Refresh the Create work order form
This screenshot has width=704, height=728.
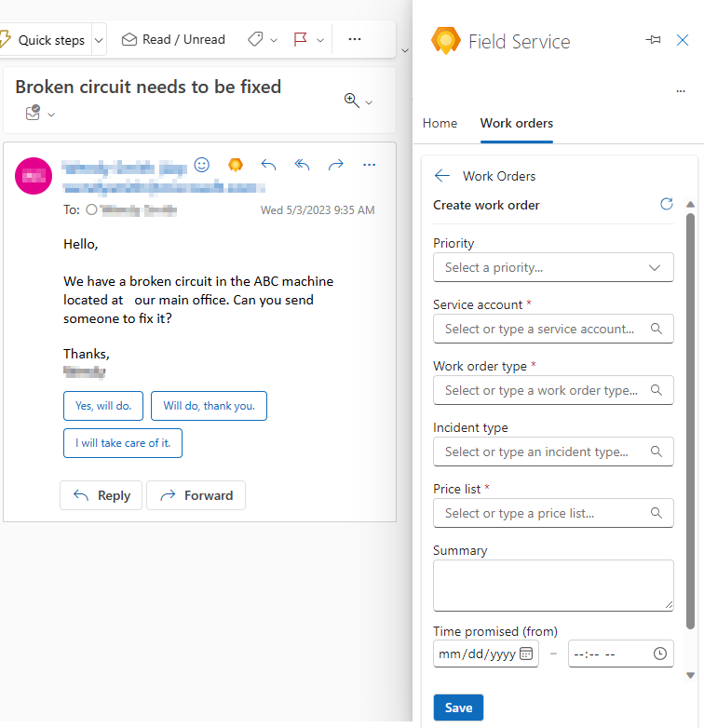667,204
